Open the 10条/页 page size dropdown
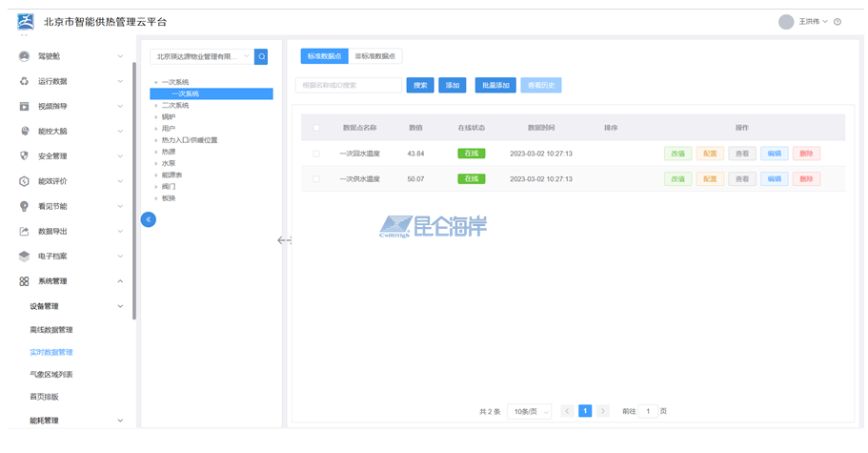This screenshot has width=868, height=453. tap(529, 411)
